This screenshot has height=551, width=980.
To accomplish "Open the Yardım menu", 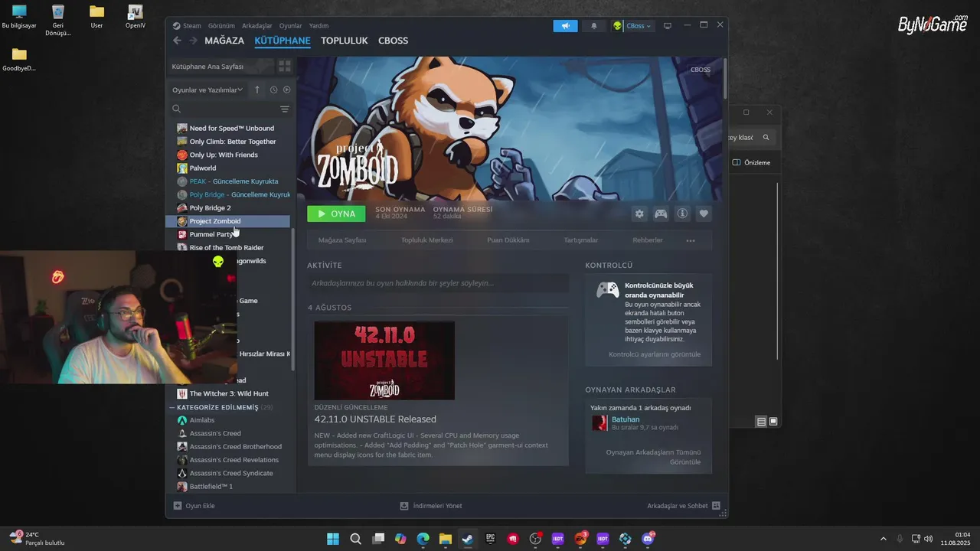I will 318,26.
